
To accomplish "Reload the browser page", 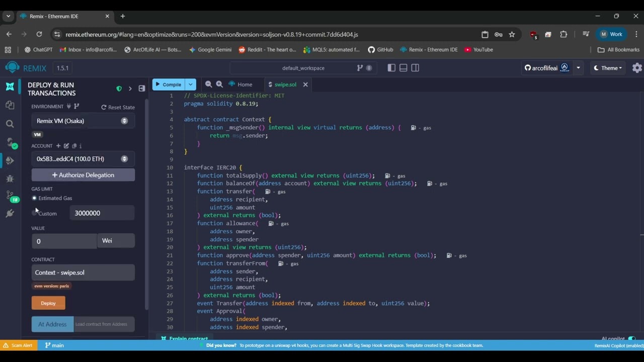I will [x=39, y=34].
